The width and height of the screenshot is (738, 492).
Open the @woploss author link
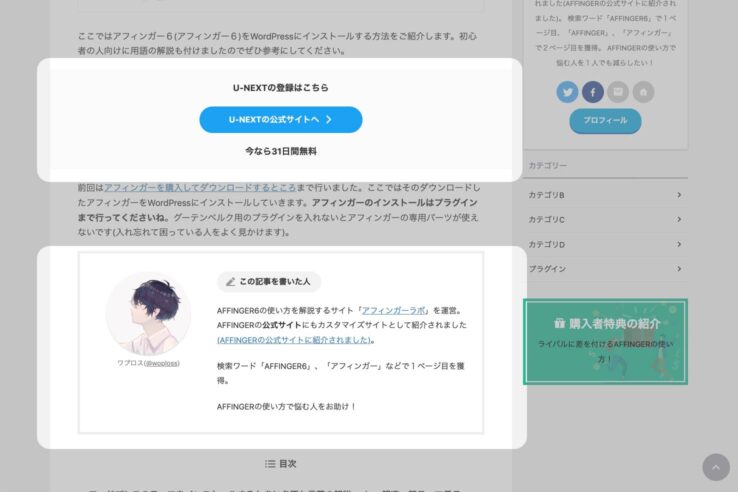point(162,363)
